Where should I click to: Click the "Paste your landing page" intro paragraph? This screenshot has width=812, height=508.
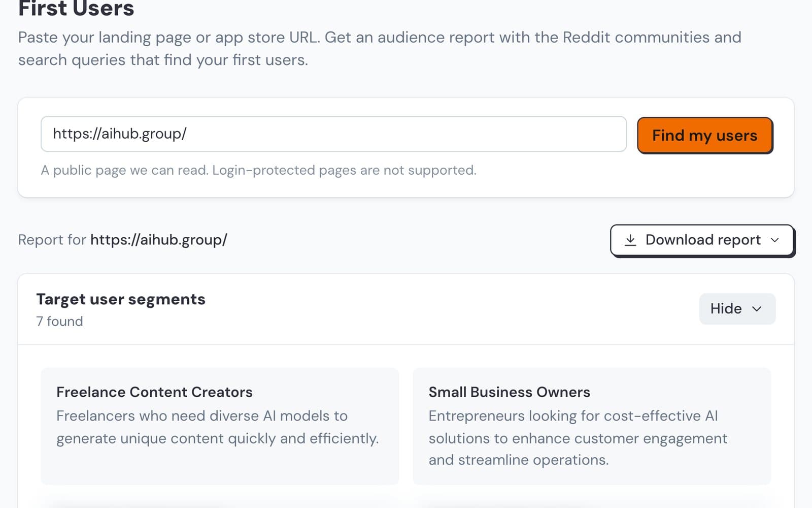point(380,48)
